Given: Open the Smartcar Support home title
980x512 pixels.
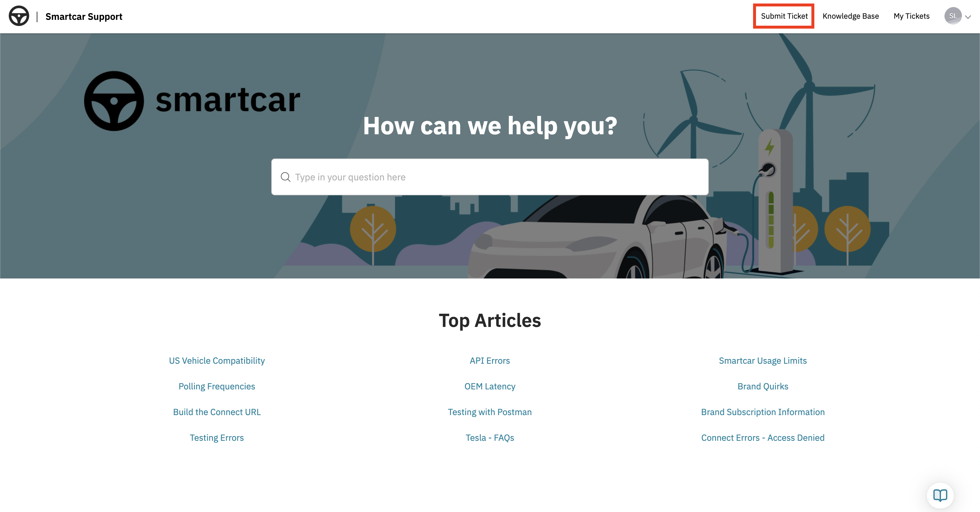Looking at the screenshot, I should (x=84, y=16).
